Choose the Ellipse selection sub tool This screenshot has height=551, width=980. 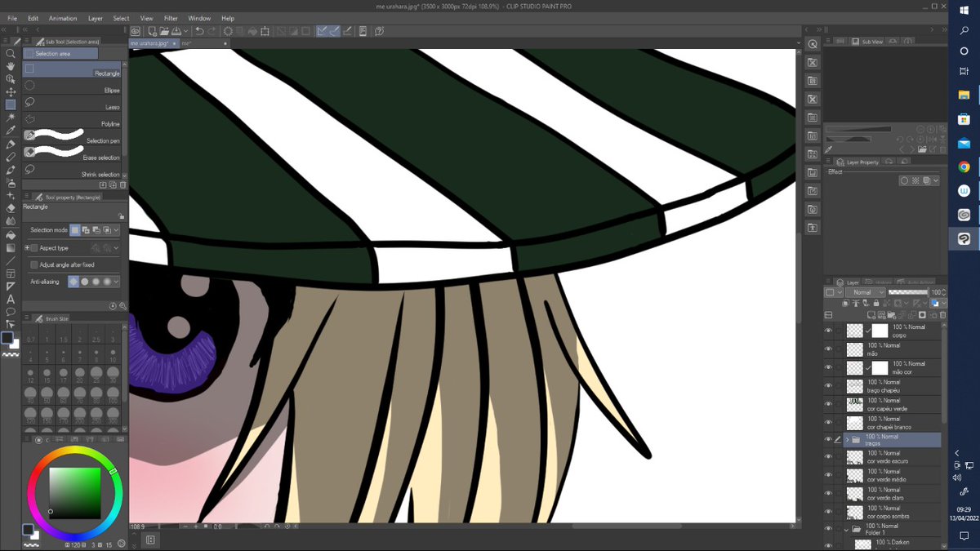pos(73,86)
